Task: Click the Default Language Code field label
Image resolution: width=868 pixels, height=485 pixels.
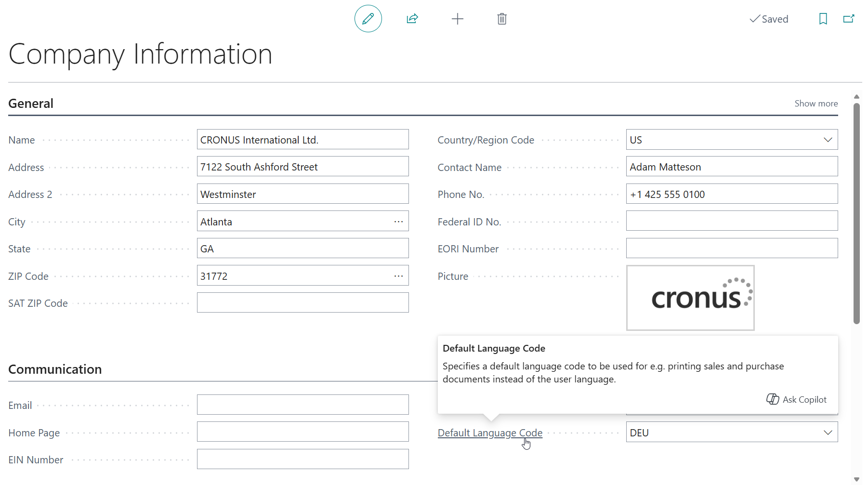Action: (x=490, y=433)
